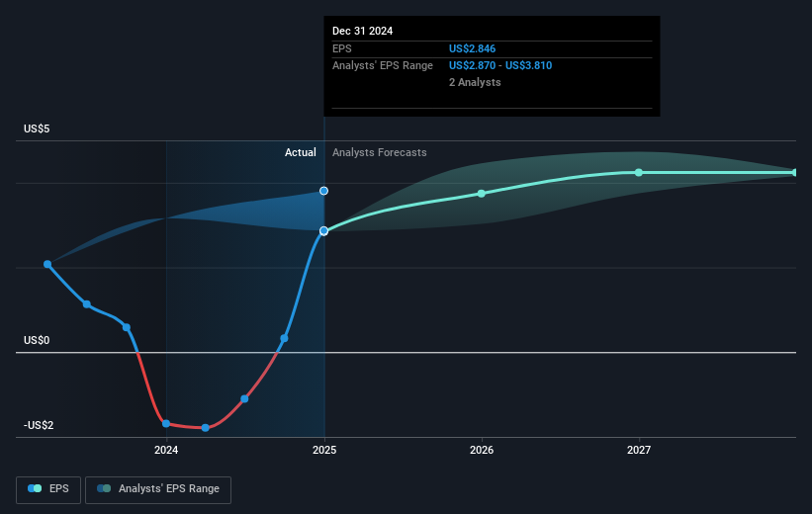Click the 'Dec 31 2024' tooltip date
The image size is (812, 514).
pos(363,31)
